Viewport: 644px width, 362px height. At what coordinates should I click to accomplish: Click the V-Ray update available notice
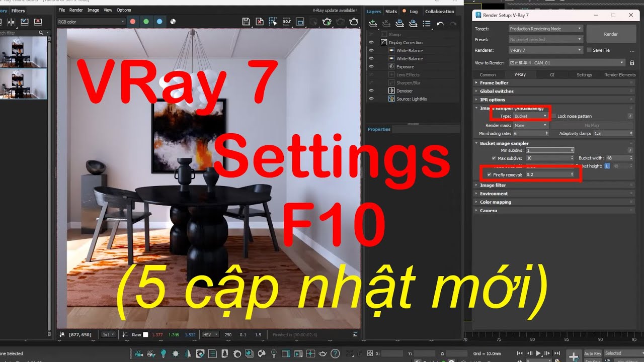pyautogui.click(x=335, y=10)
